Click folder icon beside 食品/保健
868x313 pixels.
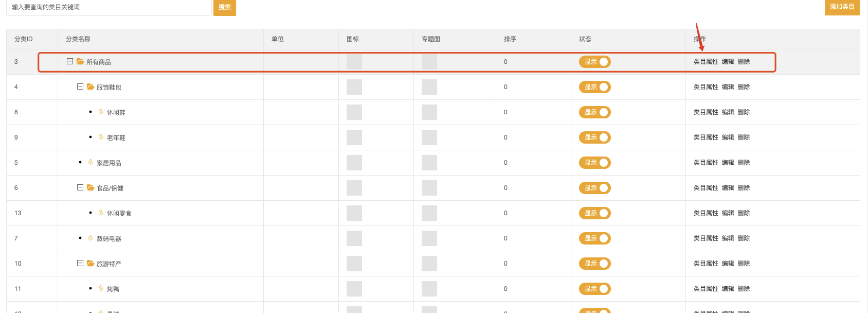[x=91, y=187]
